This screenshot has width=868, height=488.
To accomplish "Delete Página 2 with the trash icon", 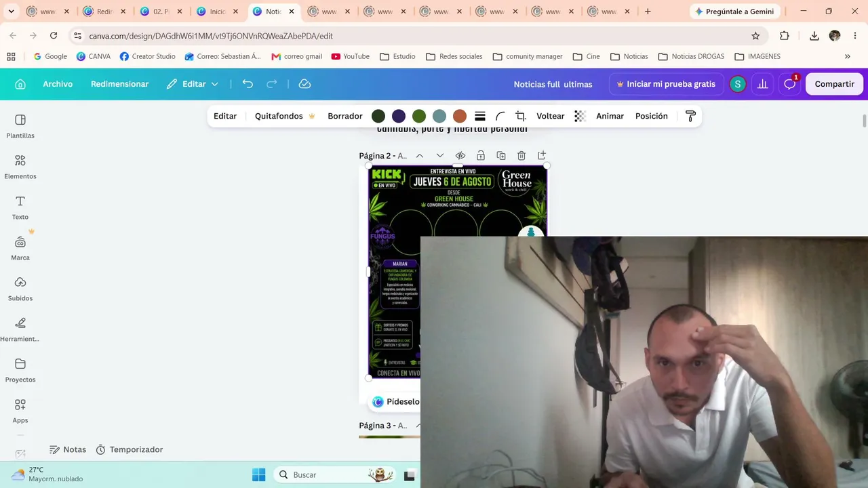I will click(x=521, y=156).
